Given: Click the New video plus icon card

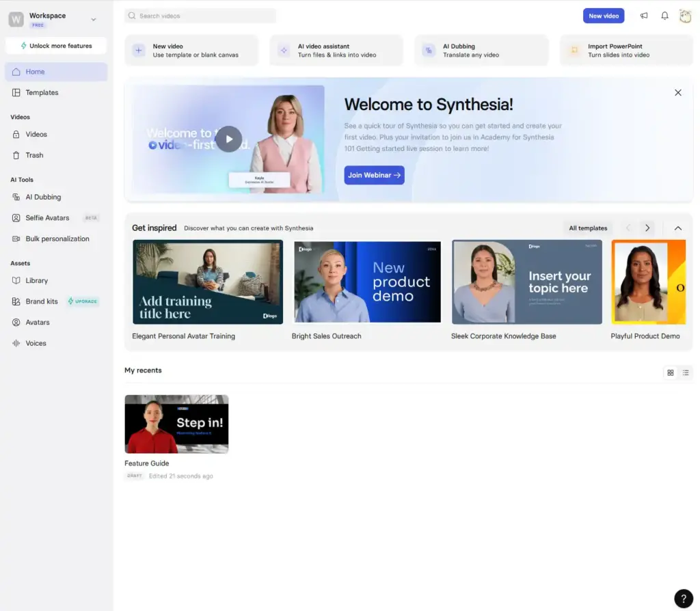Looking at the screenshot, I should (x=138, y=51).
